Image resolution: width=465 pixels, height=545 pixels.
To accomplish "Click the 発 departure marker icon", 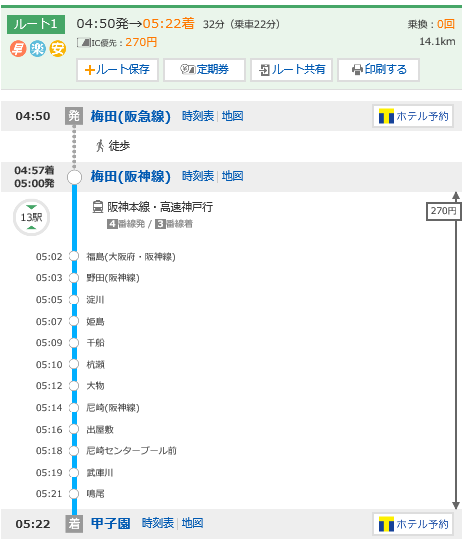I will [74, 116].
